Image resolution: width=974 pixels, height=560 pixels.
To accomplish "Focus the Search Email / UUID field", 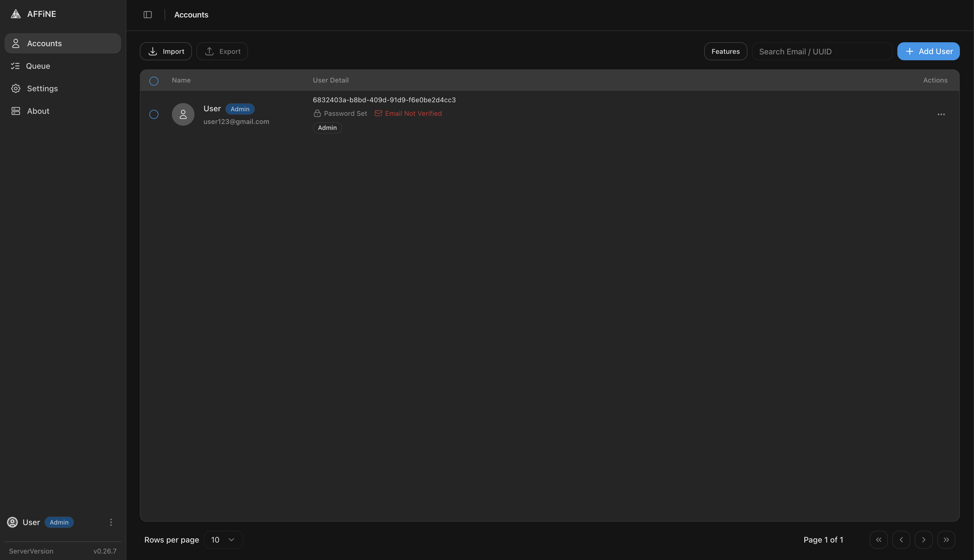I will click(822, 51).
